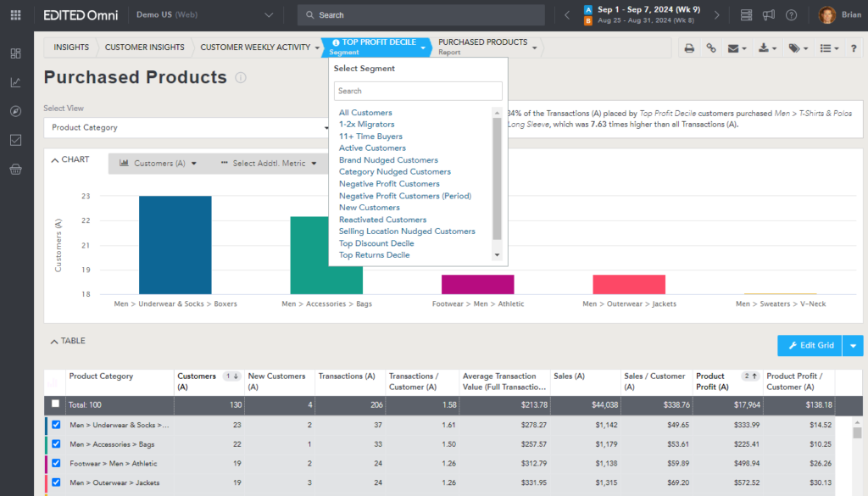Open the app grid launcher
This screenshot has height=496, width=868.
click(15, 15)
